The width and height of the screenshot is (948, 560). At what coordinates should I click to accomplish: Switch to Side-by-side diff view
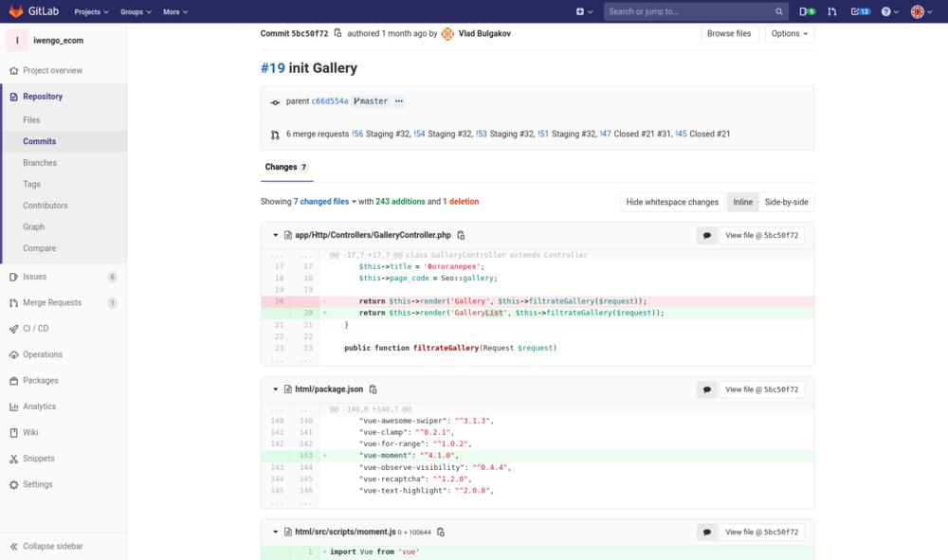point(788,202)
